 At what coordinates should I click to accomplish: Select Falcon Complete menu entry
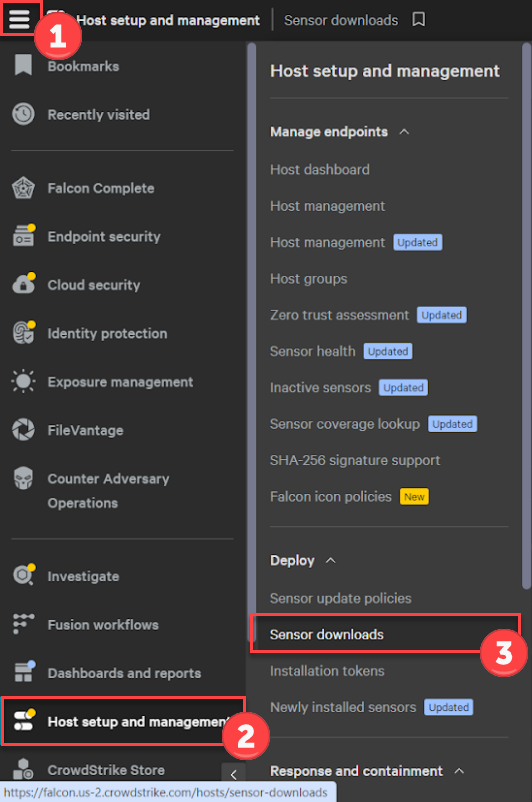(x=101, y=188)
